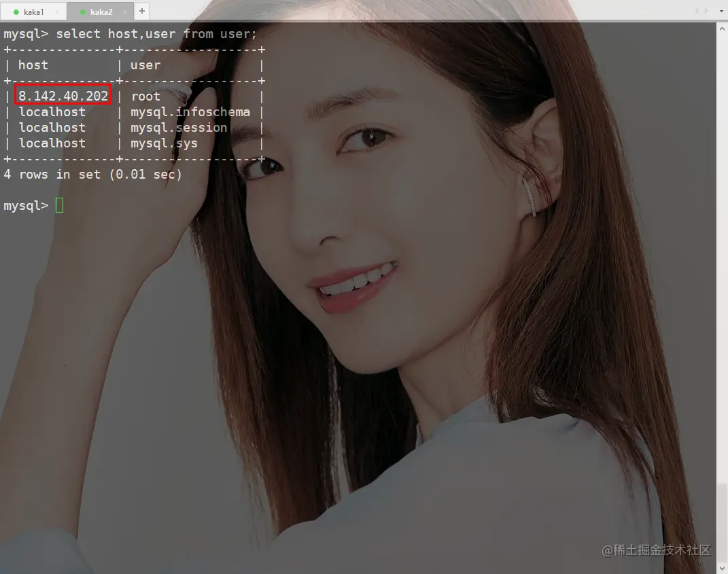The width and height of the screenshot is (728, 574).
Task: Click the 'mysql.session' user cell
Action: 179,128
